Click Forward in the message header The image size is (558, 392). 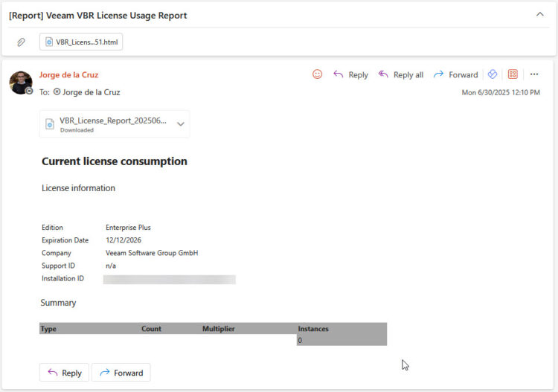pos(455,74)
